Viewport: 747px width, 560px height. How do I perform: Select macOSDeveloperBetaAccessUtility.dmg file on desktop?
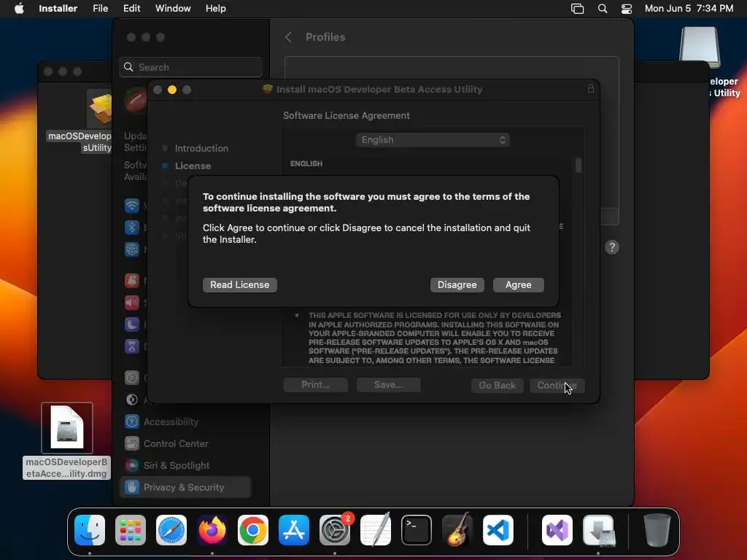pyautogui.click(x=66, y=440)
